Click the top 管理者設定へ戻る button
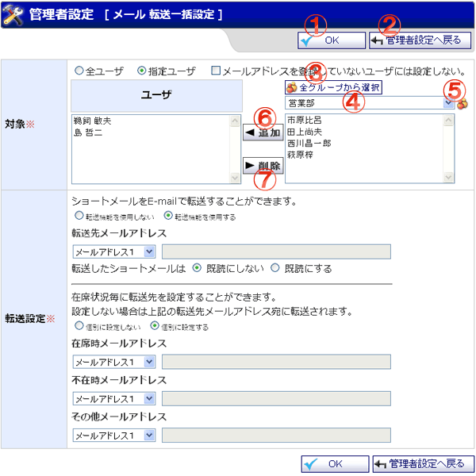Image resolution: width=476 pixels, height=476 pixels. click(420, 40)
